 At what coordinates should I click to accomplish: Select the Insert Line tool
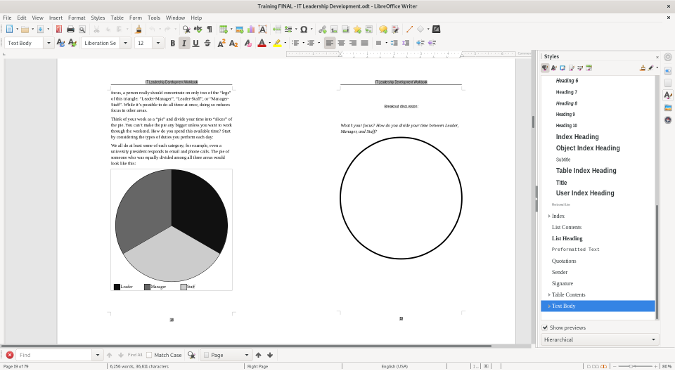click(409, 29)
